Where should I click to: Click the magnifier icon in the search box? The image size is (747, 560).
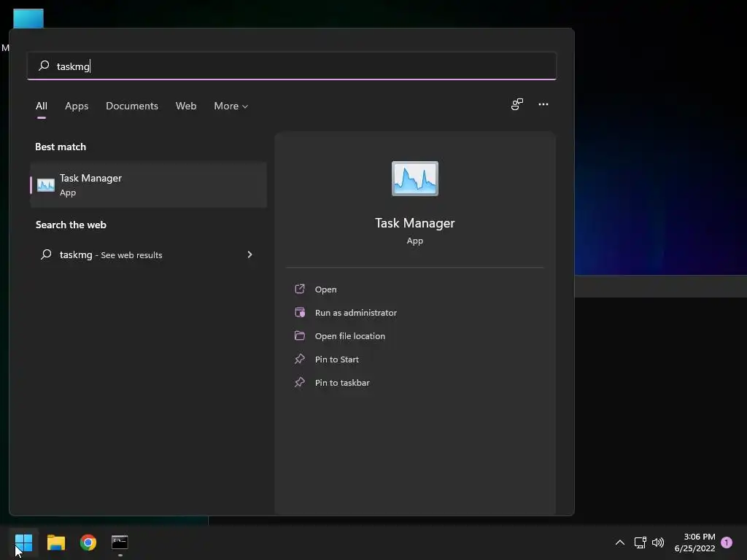[44, 65]
